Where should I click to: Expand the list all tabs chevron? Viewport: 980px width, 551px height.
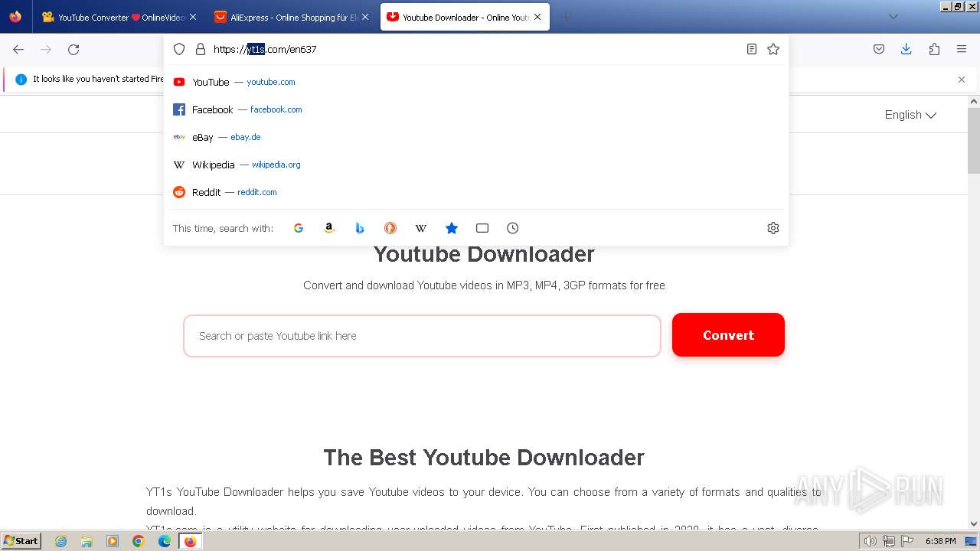[x=893, y=17]
